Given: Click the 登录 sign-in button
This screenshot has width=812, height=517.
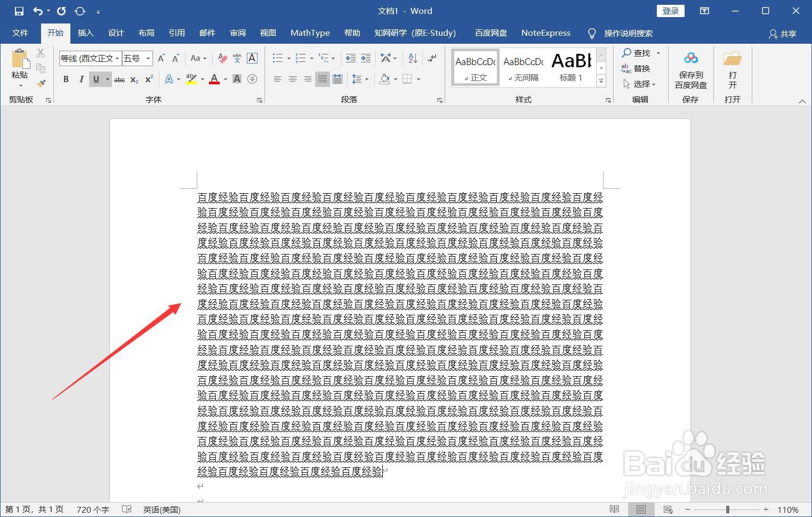Looking at the screenshot, I should point(670,11).
